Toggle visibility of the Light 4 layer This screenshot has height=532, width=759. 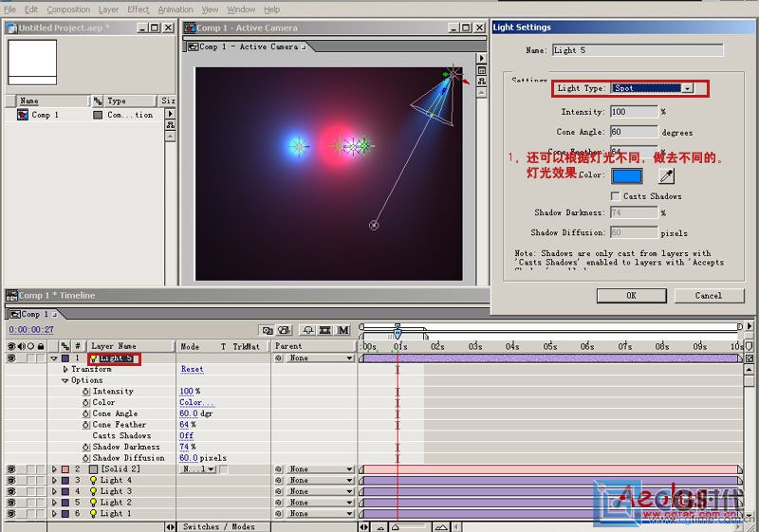point(11,480)
